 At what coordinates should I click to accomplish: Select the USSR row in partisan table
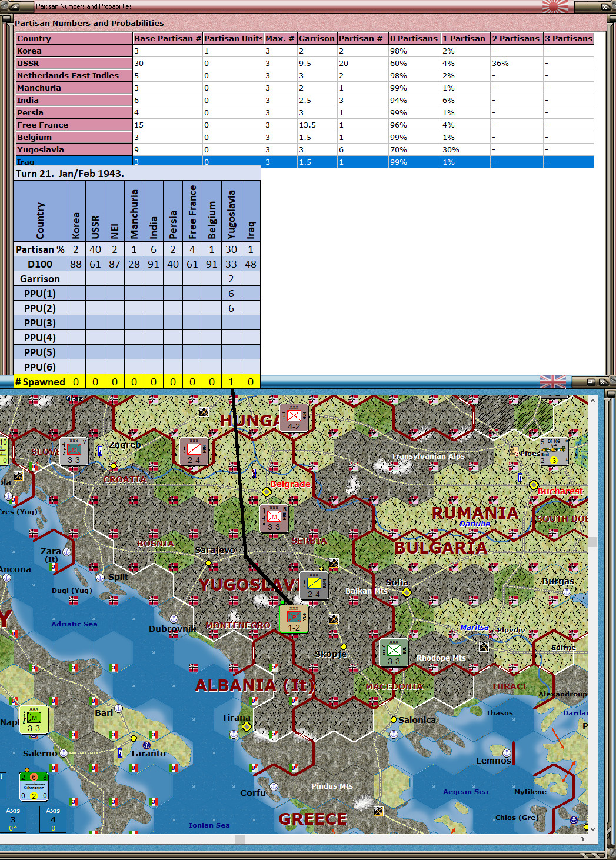[74, 63]
